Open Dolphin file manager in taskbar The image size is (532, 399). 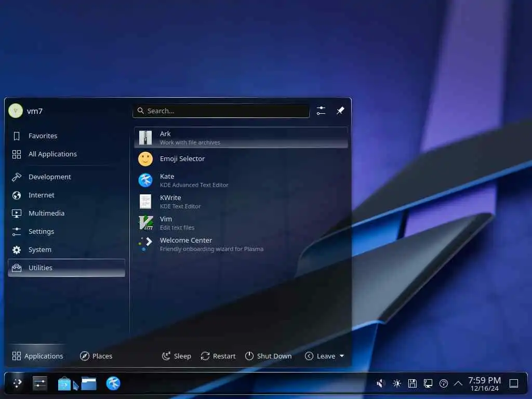[x=89, y=383]
